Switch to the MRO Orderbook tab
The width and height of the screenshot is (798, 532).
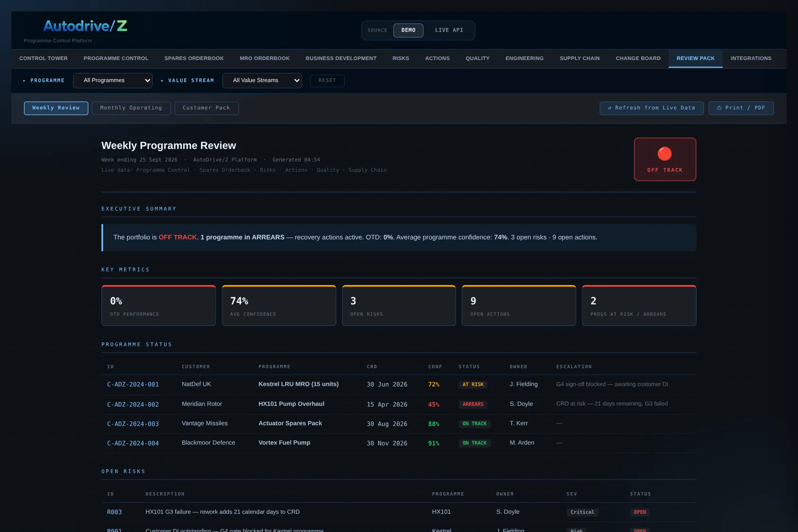[x=265, y=58]
